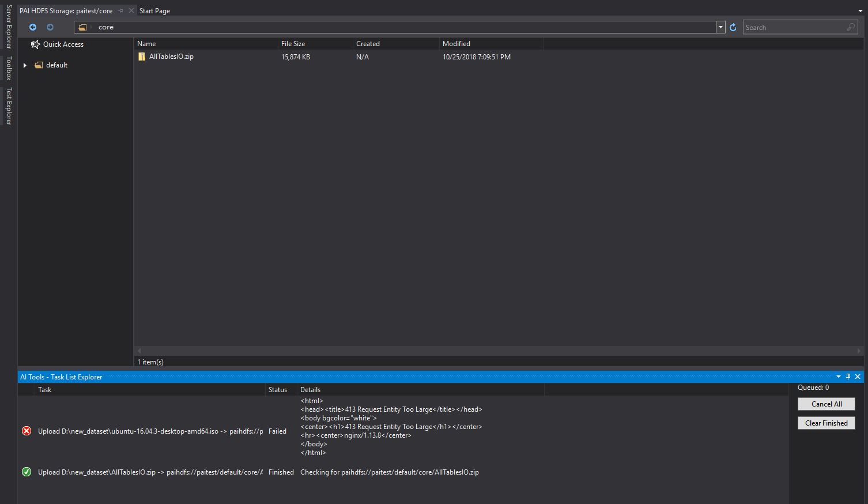Click the default folder icon
The image size is (868, 504).
point(39,65)
